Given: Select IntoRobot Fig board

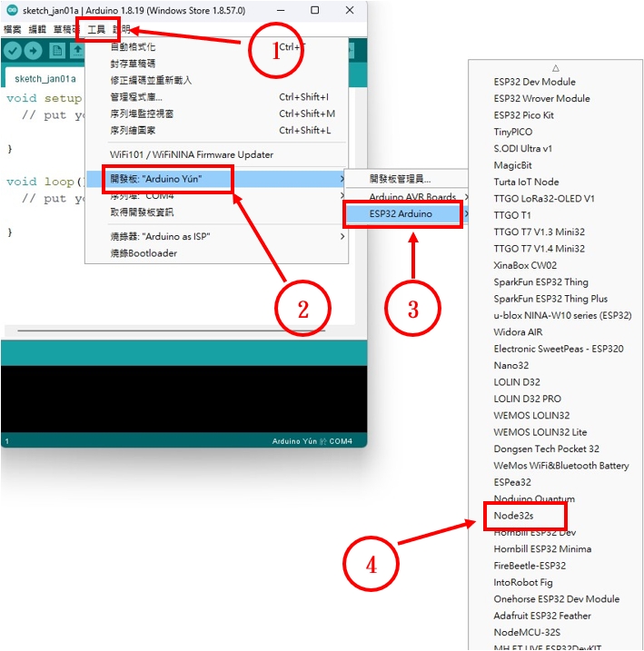Looking at the screenshot, I should [x=556, y=582].
